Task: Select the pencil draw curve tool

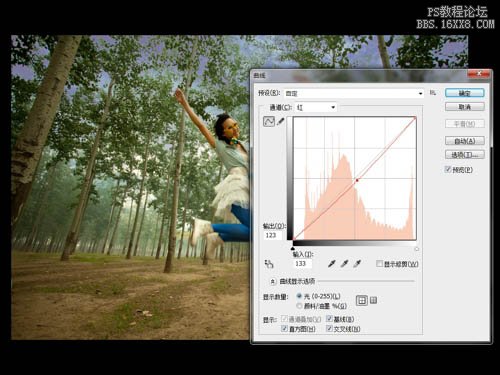Action: coord(281,121)
